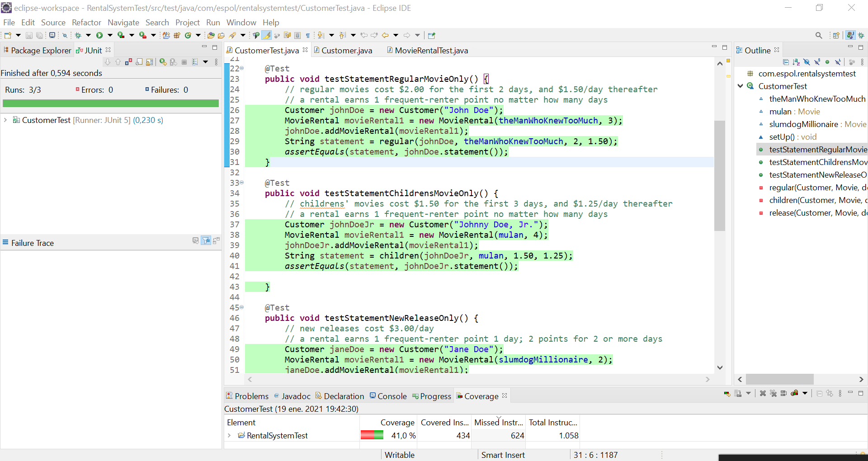Image resolution: width=868 pixels, height=461 pixels.
Task: Rerun the JUnit tests from the JUnit view
Action: click(x=163, y=62)
